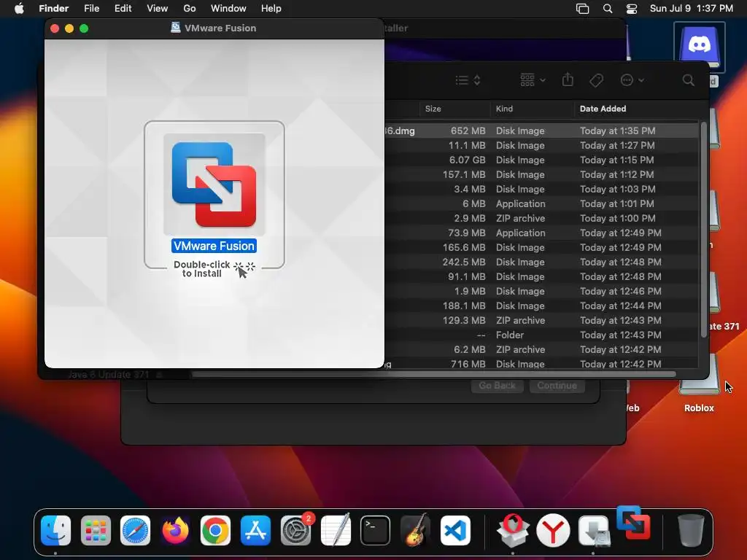Screen dimensions: 747x560
Task: Open the Help menu
Action: [271, 8]
